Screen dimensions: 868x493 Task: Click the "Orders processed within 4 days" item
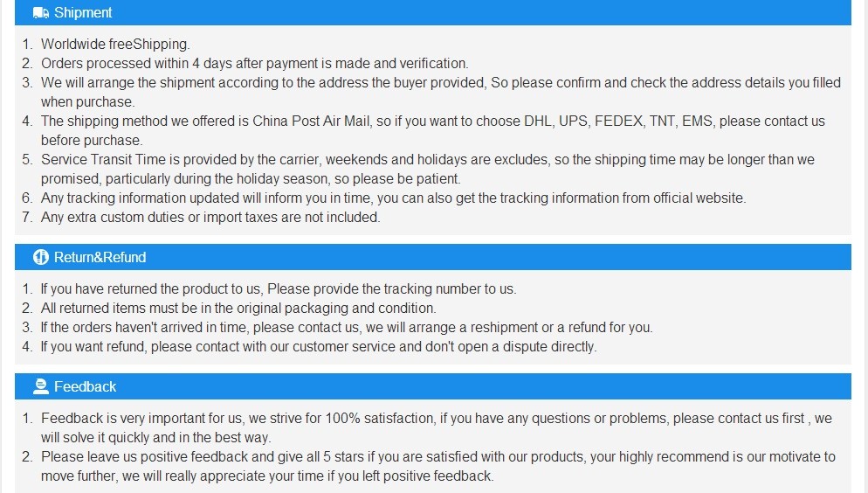(254, 63)
